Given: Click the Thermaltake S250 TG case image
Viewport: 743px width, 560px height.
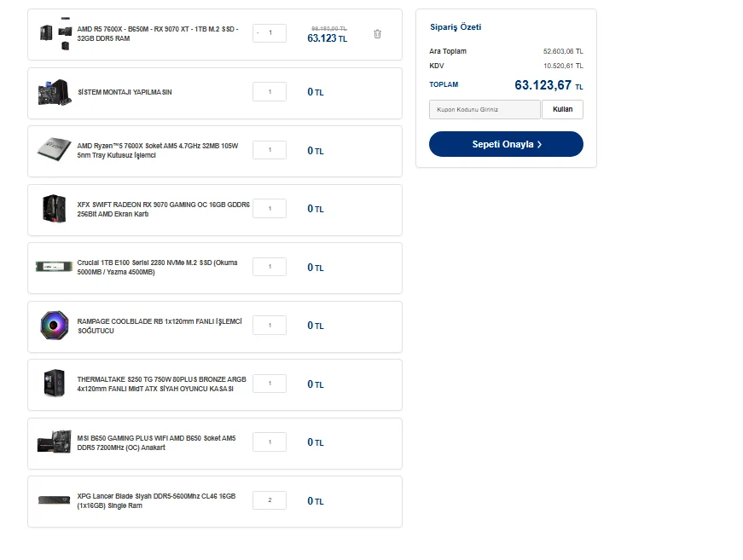Looking at the screenshot, I should tap(54, 384).
